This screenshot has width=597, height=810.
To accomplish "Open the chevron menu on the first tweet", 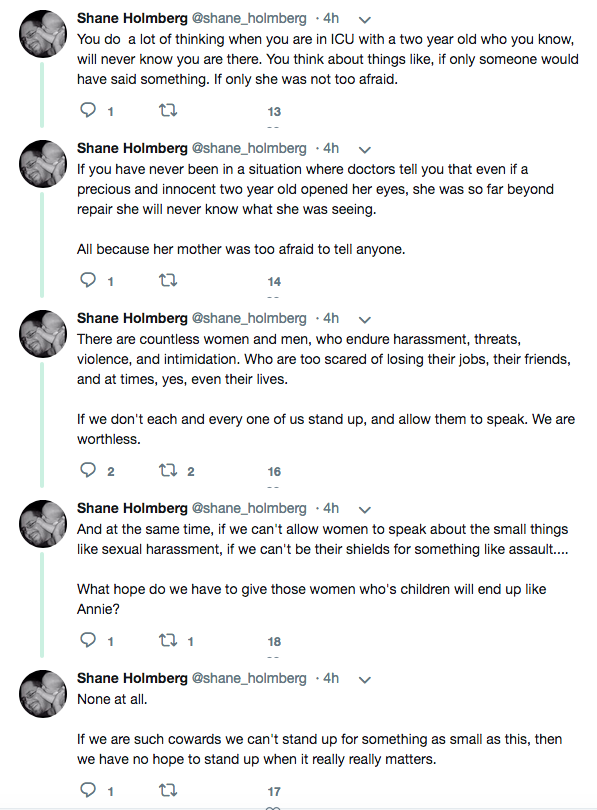I will click(x=365, y=20).
